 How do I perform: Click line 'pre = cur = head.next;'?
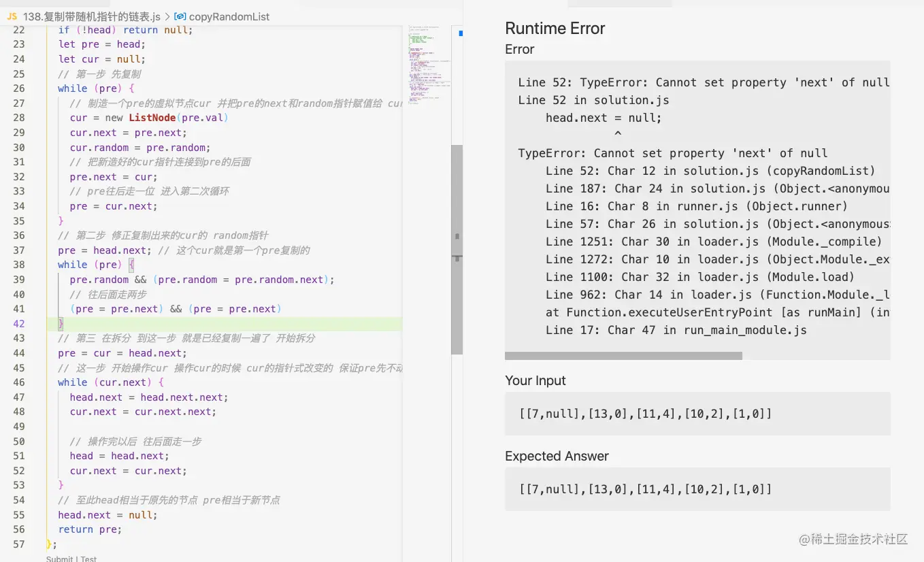coord(122,353)
